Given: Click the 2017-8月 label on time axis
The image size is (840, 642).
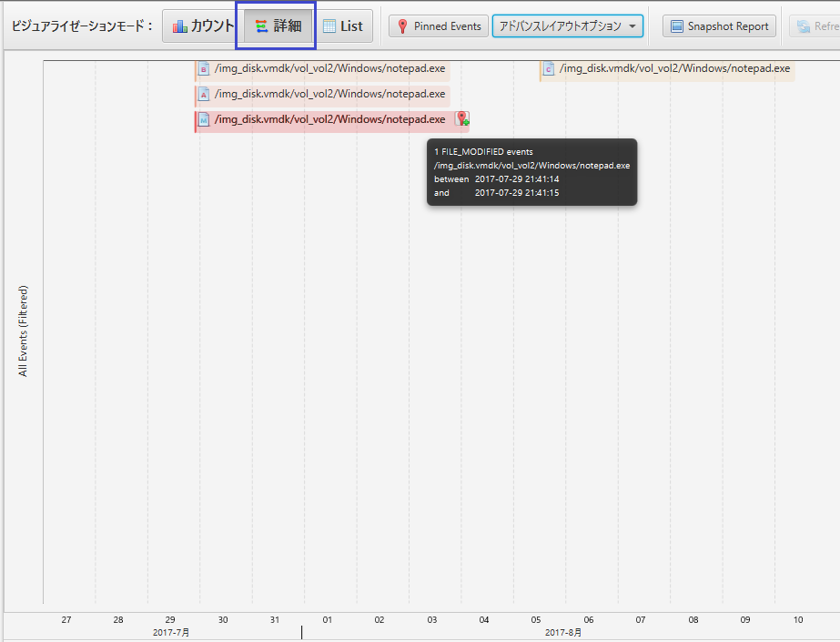Looking at the screenshot, I should 563,632.
